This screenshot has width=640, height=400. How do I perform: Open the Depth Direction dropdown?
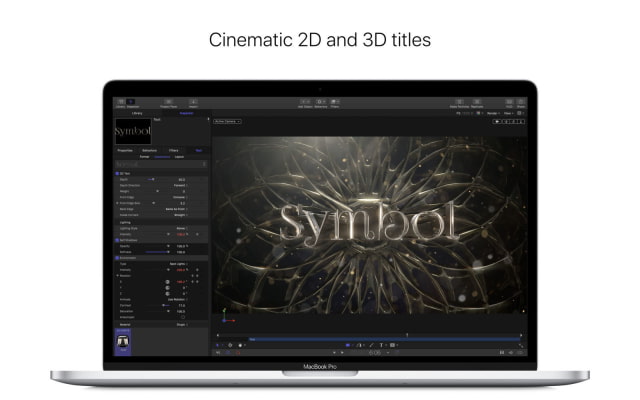182,185
